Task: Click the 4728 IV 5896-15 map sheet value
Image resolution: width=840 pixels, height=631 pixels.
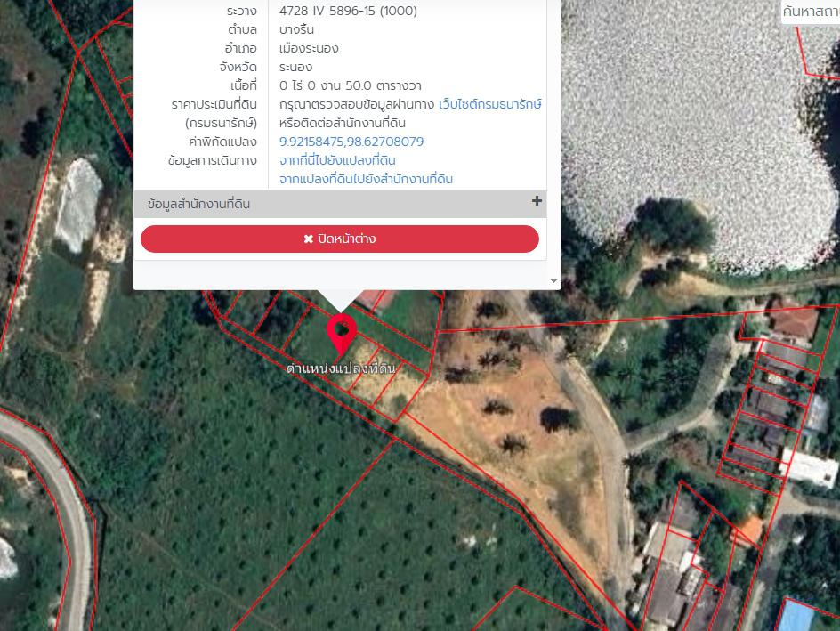Action: point(348,11)
